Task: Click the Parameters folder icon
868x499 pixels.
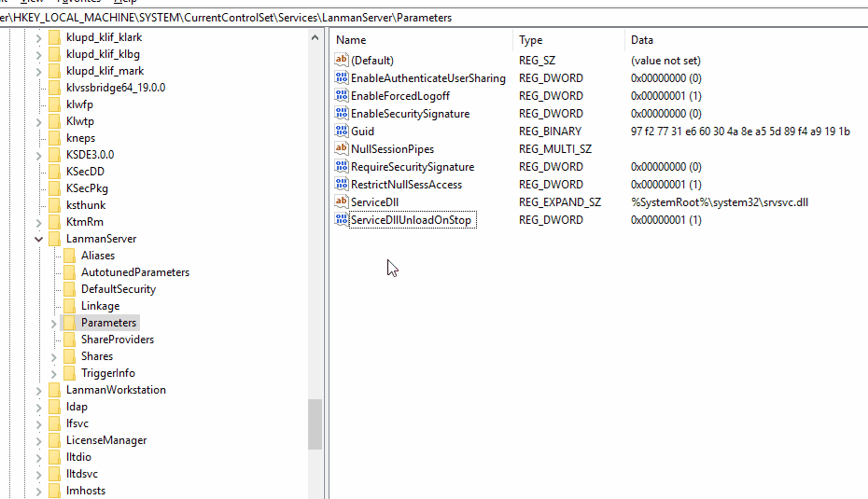Action: tap(69, 323)
